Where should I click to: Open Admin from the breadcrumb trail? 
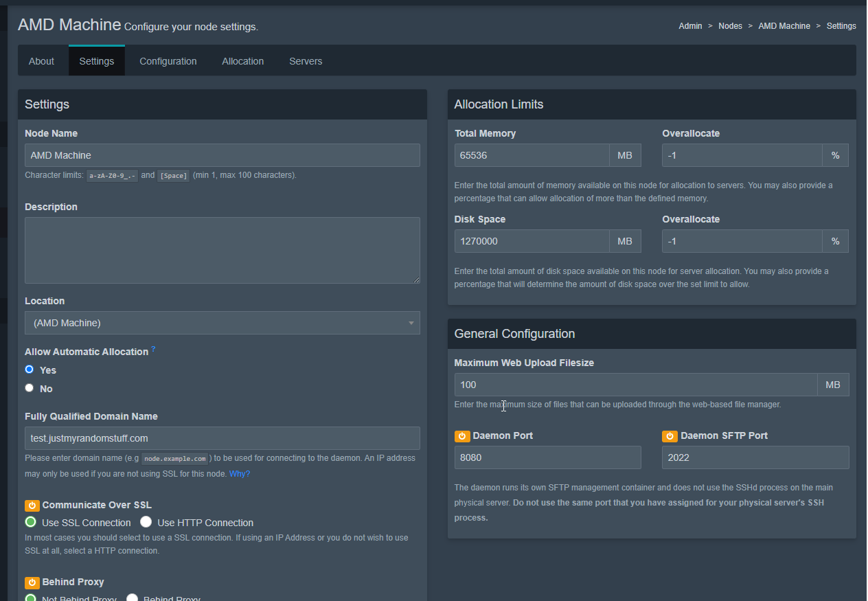click(x=690, y=25)
